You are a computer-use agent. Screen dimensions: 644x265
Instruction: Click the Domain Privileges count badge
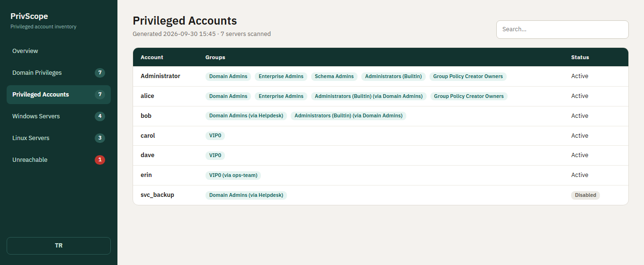[100, 73]
